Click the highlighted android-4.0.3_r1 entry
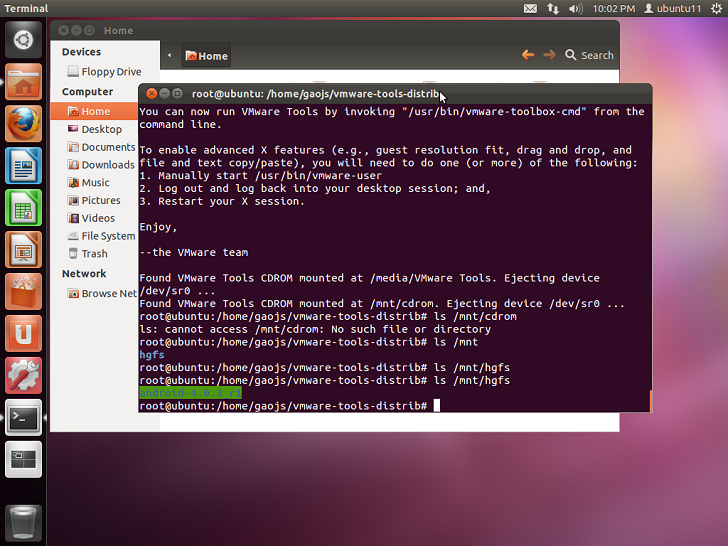This screenshot has width=728, height=546. [190, 393]
